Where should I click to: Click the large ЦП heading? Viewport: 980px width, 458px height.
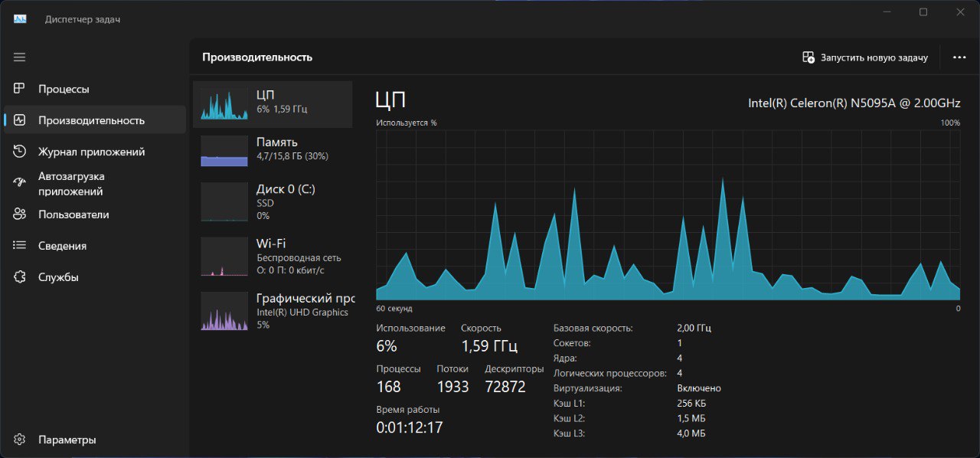tap(390, 100)
